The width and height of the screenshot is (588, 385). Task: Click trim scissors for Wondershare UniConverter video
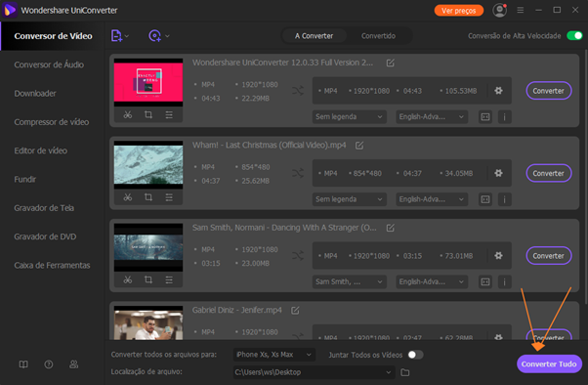pos(128,115)
